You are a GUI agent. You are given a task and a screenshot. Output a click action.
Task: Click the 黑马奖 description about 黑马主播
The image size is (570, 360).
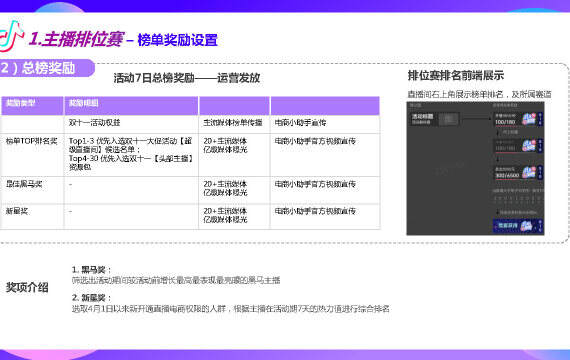pos(176,280)
